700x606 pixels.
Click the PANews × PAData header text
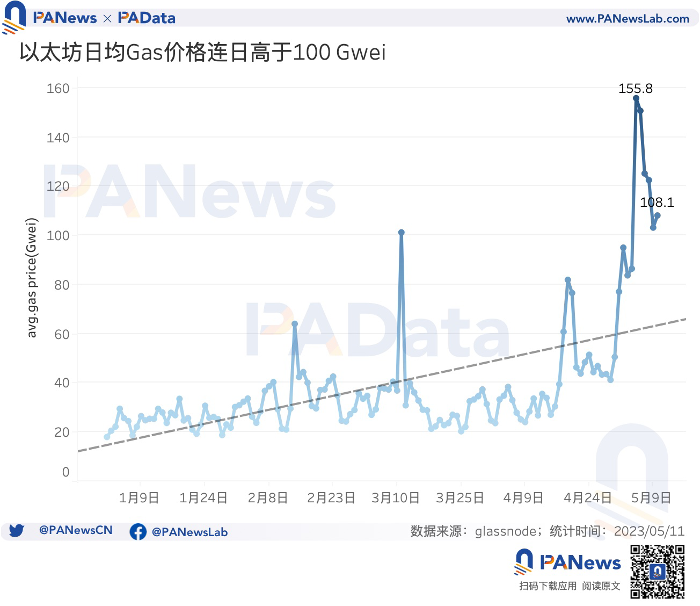tap(104, 18)
